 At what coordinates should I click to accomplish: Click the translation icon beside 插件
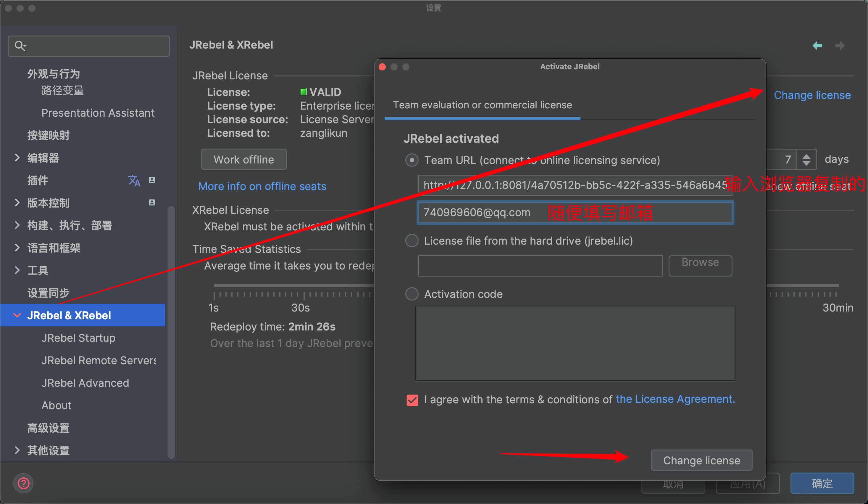(x=134, y=180)
